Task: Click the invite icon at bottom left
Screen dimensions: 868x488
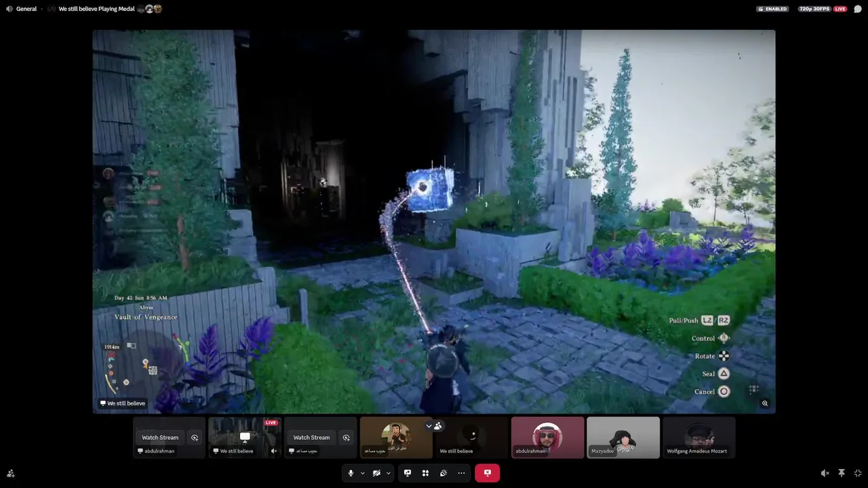Action: point(10,473)
